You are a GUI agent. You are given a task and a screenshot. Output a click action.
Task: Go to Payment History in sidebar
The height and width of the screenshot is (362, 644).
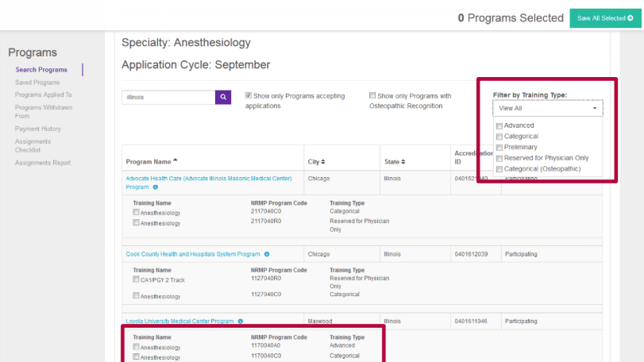click(x=38, y=129)
